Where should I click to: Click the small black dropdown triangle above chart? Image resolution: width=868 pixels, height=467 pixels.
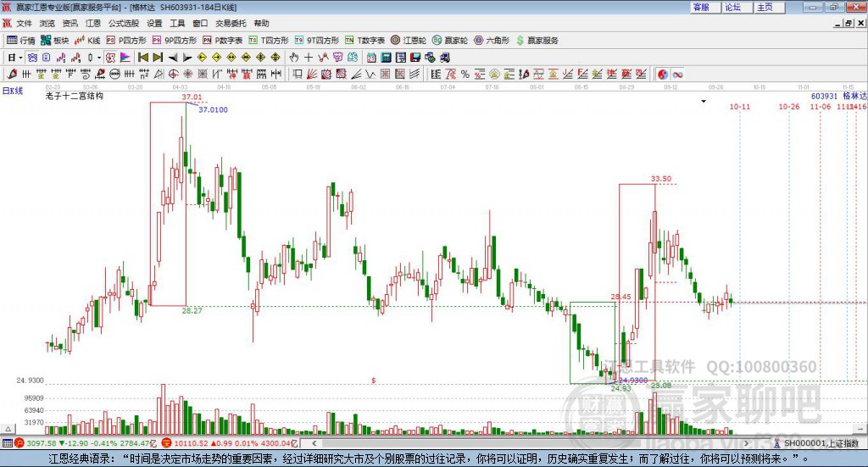[704, 101]
